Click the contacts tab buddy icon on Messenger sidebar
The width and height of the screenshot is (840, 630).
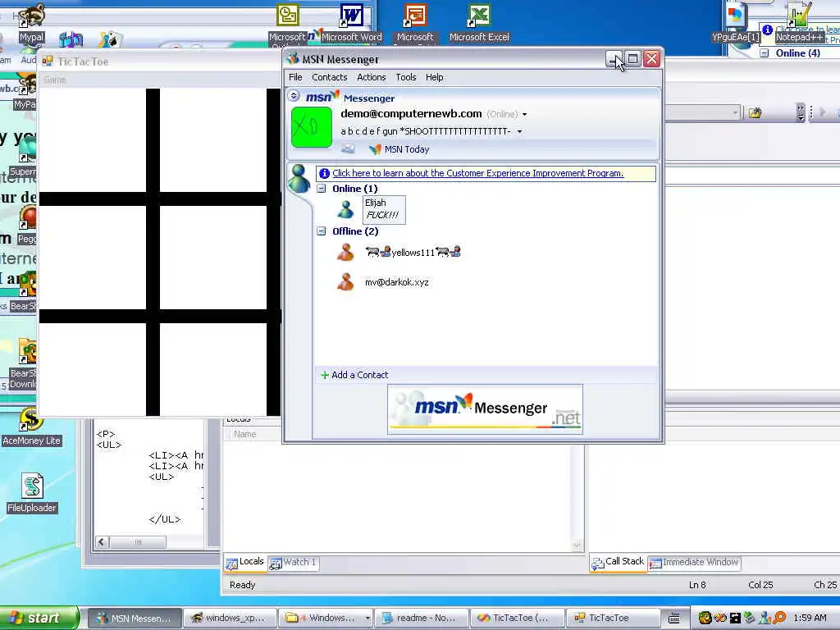[299, 178]
